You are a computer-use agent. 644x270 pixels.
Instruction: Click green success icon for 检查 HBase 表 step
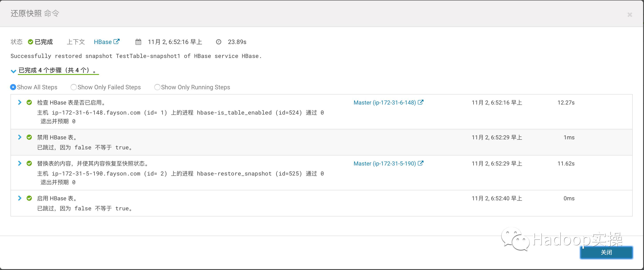coord(29,102)
